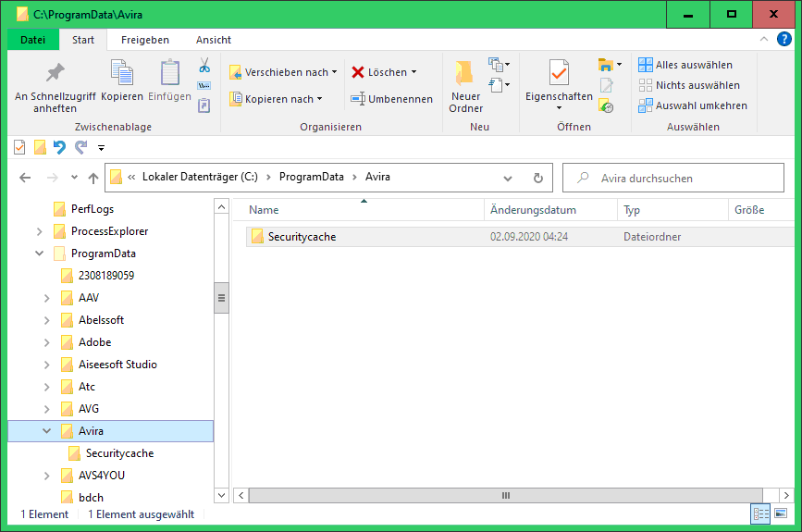
Task: Click Kopieren nach
Action: [276, 99]
